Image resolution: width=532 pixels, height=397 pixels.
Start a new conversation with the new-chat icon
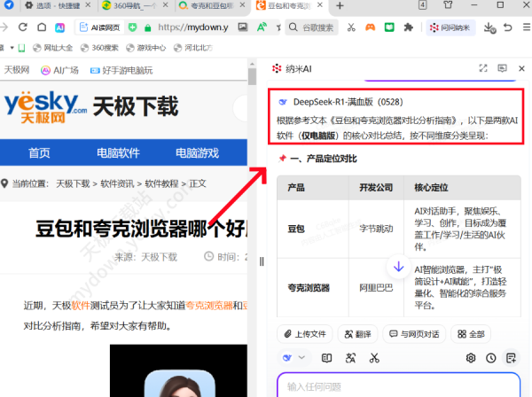pos(511,358)
